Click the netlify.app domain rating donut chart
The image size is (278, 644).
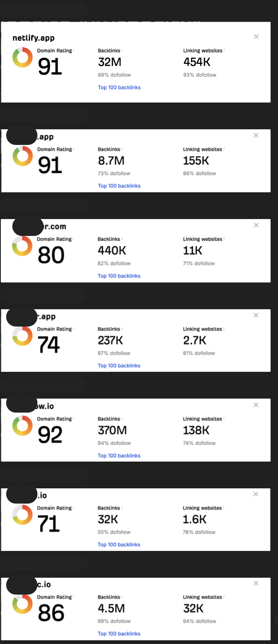23,58
